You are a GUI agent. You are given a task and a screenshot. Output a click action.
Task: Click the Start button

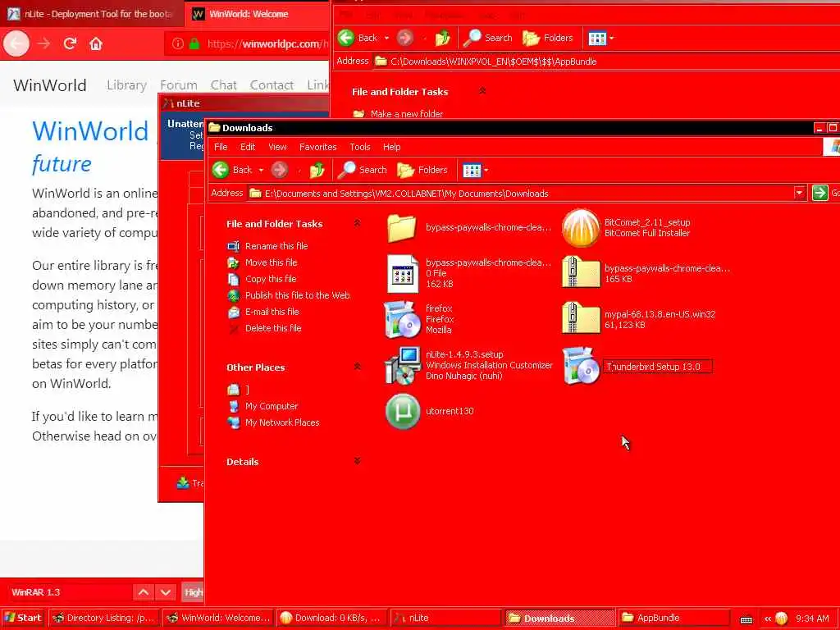[23, 618]
